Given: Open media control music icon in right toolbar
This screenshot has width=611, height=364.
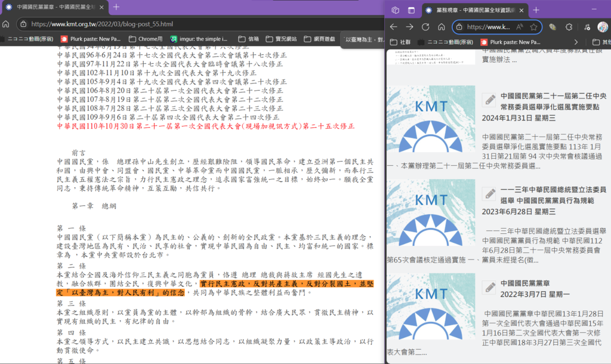Looking at the screenshot, I should 587,27.
